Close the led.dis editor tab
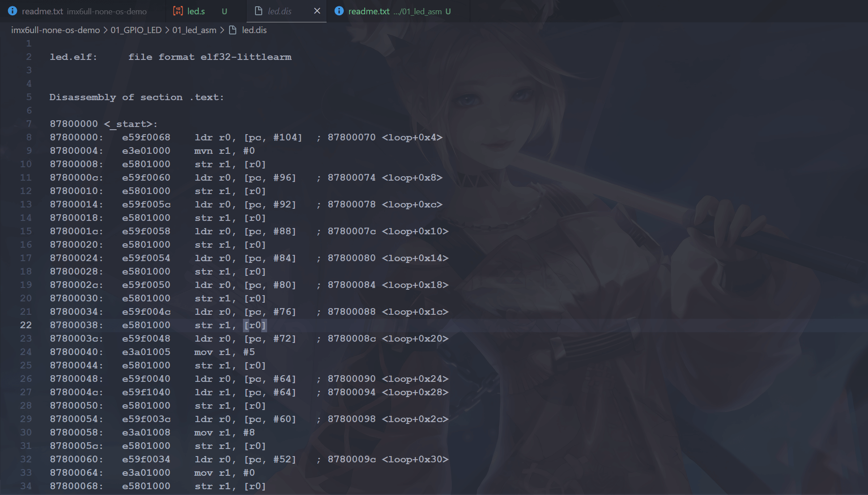This screenshot has width=868, height=495. (317, 11)
